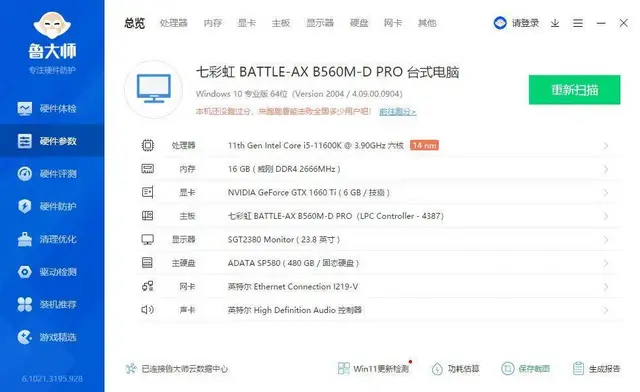Switch to the 硬盘 tab
Image resolution: width=640 pixels, height=392 pixels.
[359, 23]
